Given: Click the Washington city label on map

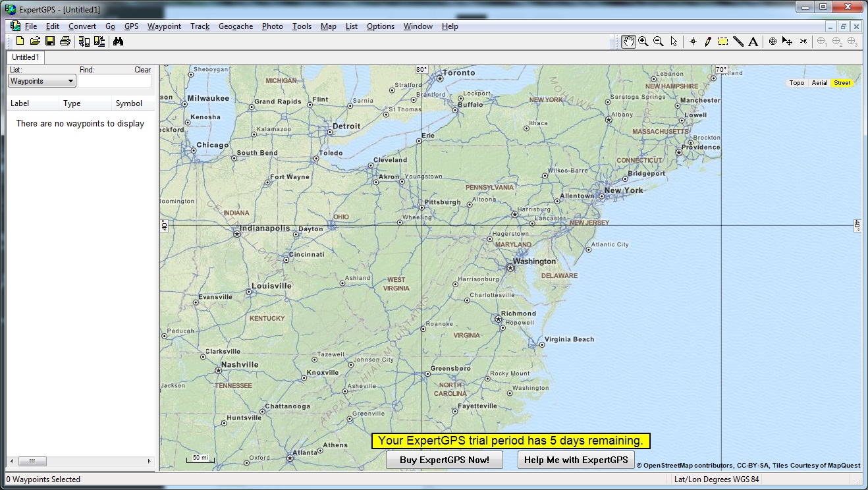Looking at the screenshot, I should click(x=534, y=261).
